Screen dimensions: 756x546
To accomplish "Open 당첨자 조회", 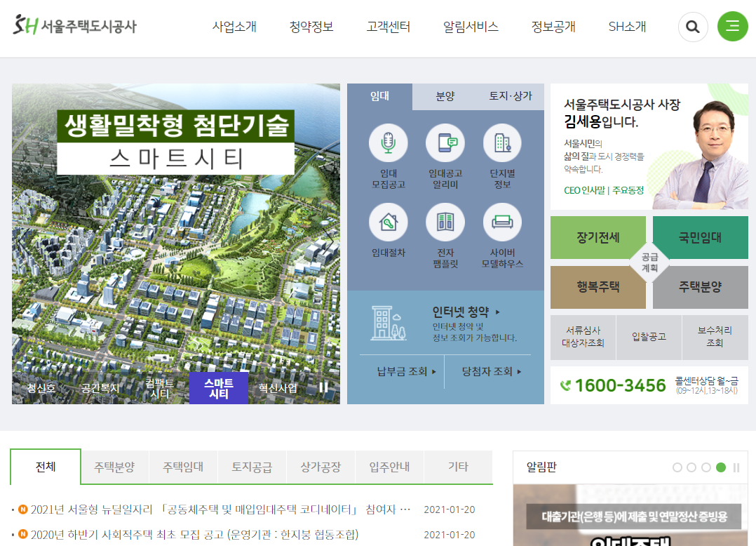I will 492,371.
